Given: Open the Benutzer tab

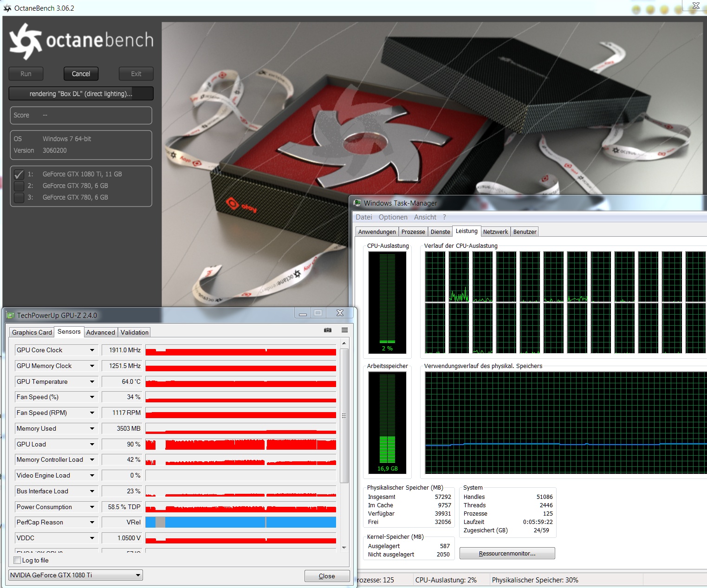Looking at the screenshot, I should pyautogui.click(x=525, y=232).
